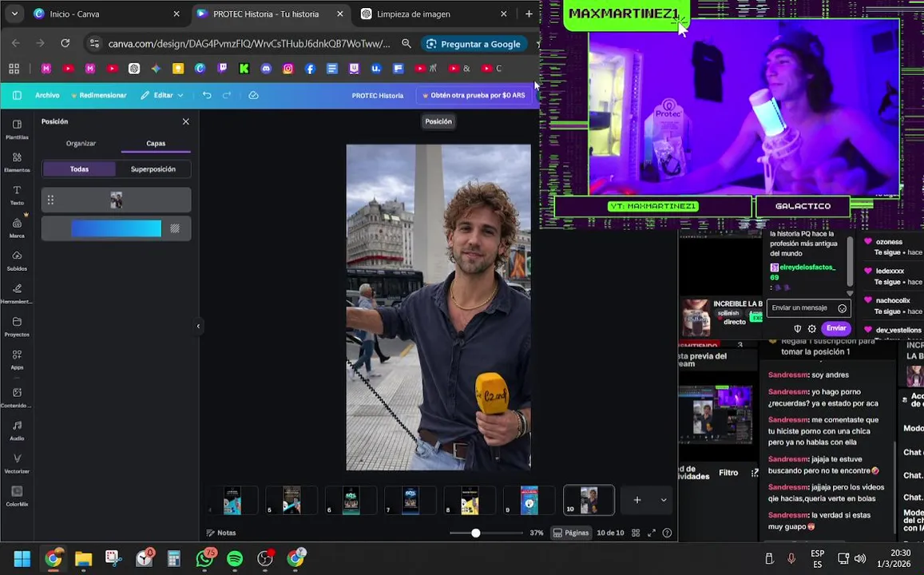The height and width of the screenshot is (575, 924).
Task: Click the 37% zoom percentage
Action: 536,533
